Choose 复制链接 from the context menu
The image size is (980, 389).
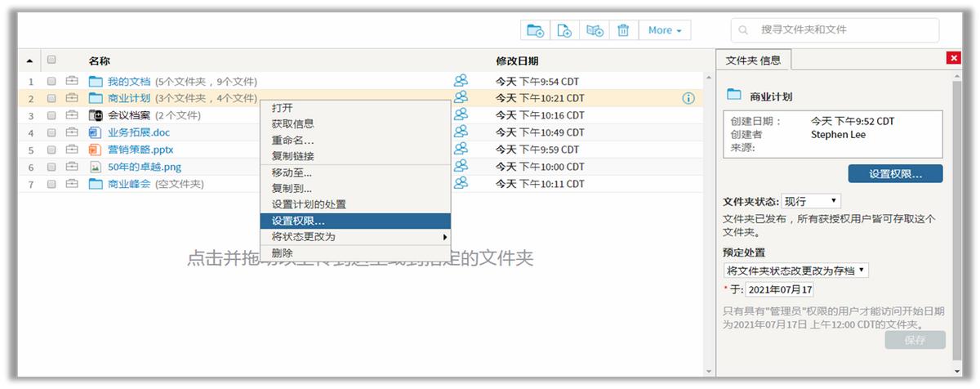354,155
